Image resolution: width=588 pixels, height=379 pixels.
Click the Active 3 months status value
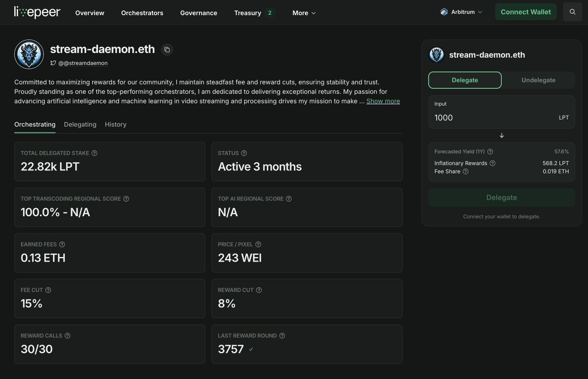pyautogui.click(x=260, y=167)
